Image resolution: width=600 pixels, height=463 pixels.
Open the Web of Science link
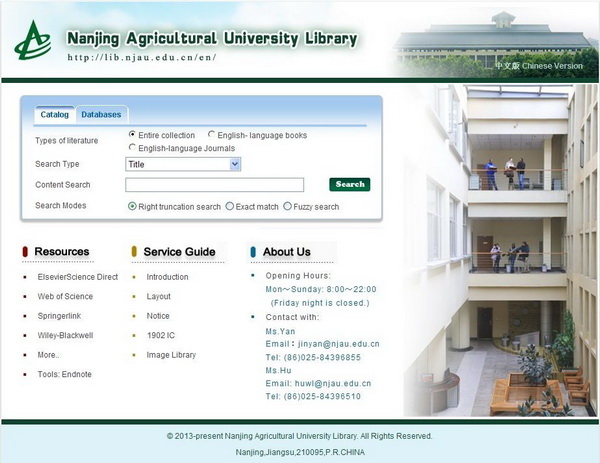[x=65, y=297]
